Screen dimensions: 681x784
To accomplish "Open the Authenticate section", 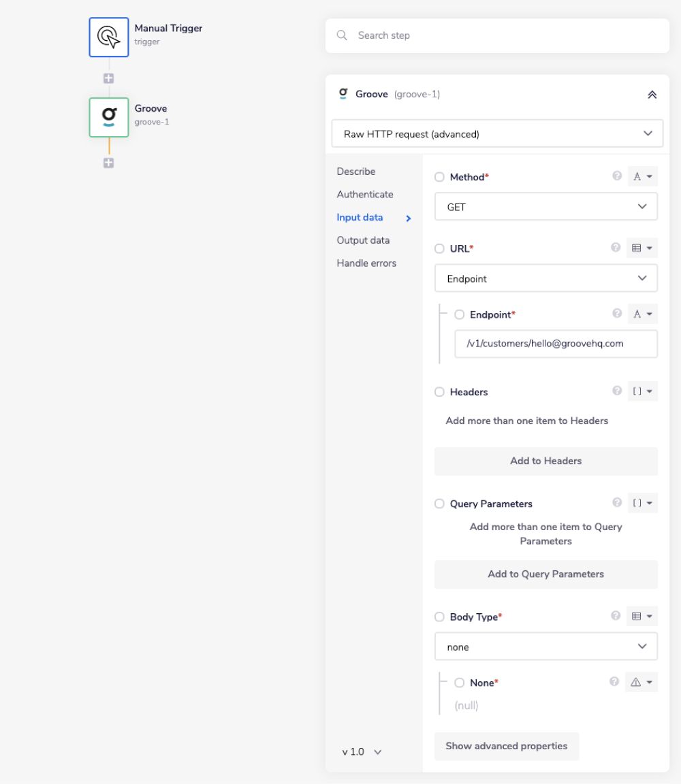I will coord(365,195).
